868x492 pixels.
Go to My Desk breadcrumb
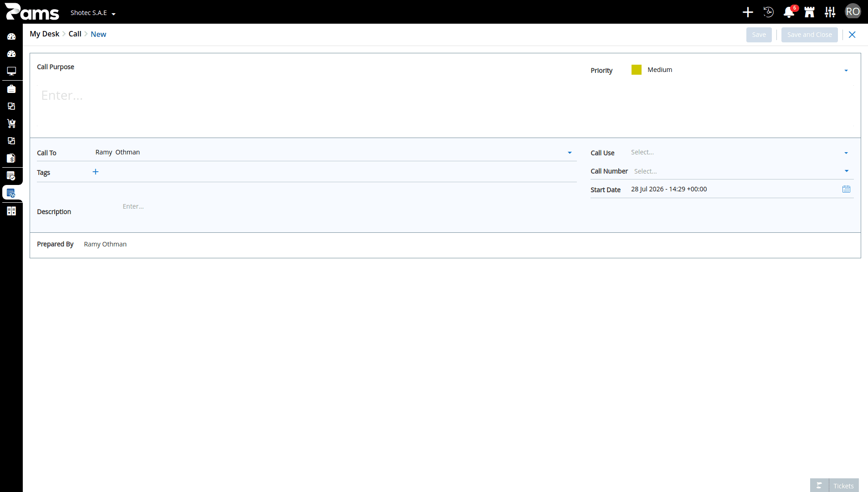point(45,34)
